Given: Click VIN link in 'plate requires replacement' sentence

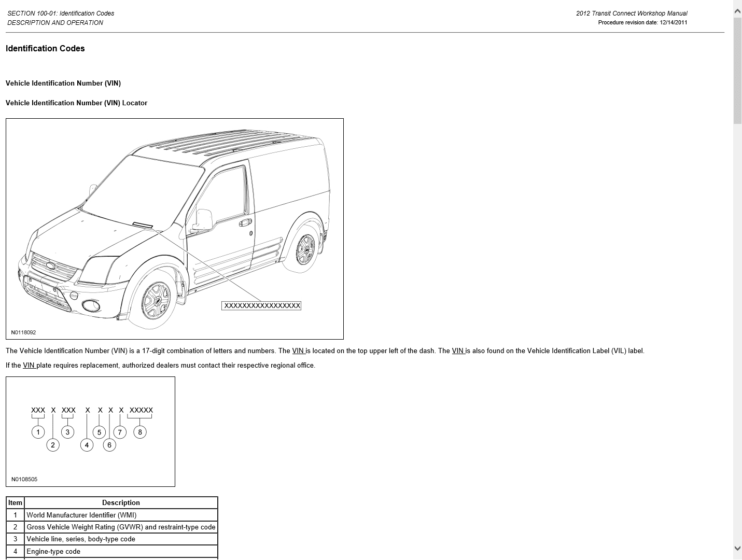Looking at the screenshot, I should tap(29, 366).
